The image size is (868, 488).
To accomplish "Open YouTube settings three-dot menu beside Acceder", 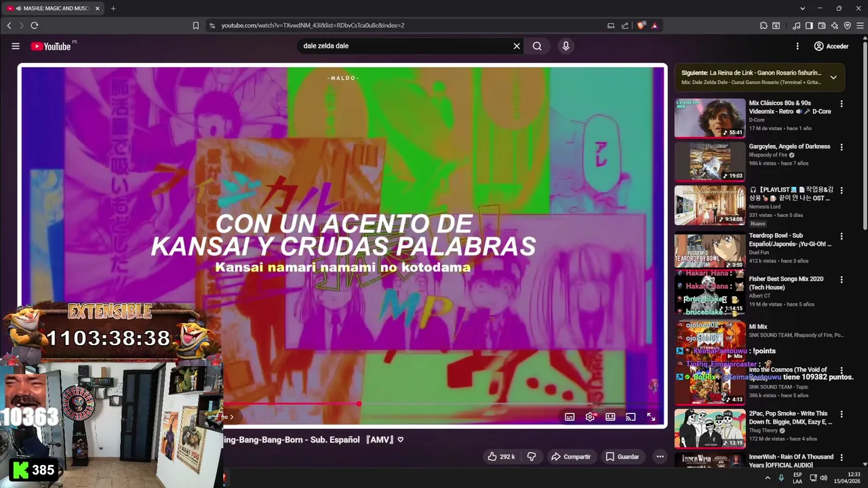I will pyautogui.click(x=797, y=46).
